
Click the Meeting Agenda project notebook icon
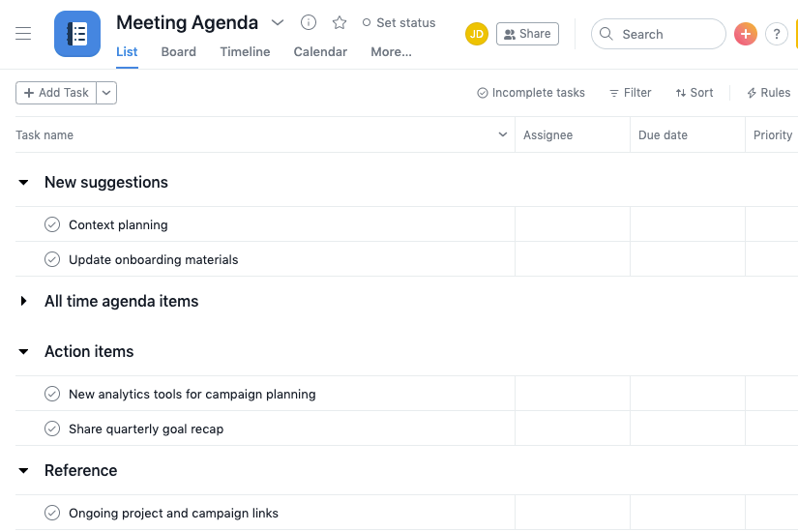point(77,34)
